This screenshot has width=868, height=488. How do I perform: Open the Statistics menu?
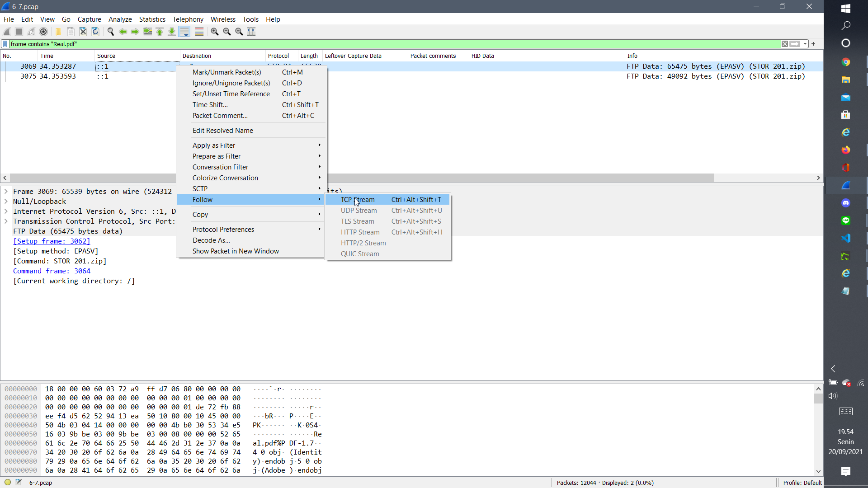[152, 19]
